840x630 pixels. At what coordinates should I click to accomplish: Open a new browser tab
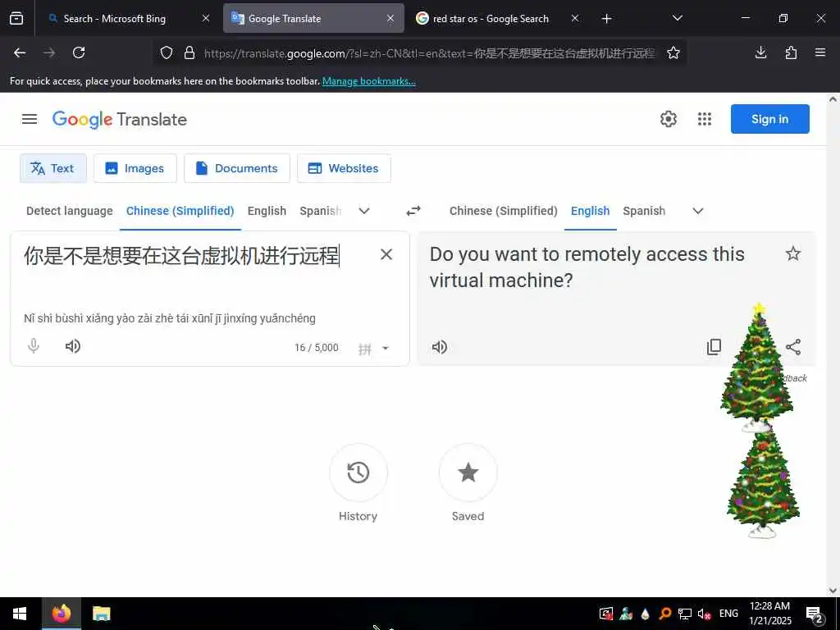click(x=606, y=19)
